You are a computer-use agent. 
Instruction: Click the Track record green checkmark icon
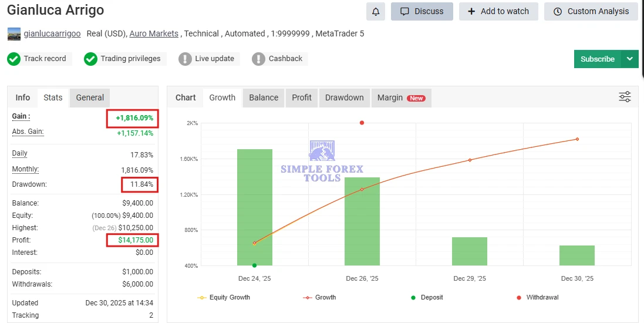pos(14,59)
